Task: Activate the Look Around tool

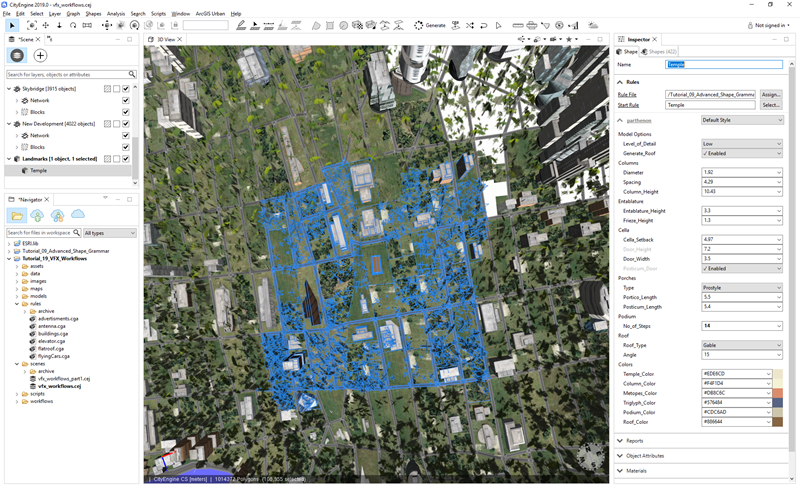Action: point(87,25)
